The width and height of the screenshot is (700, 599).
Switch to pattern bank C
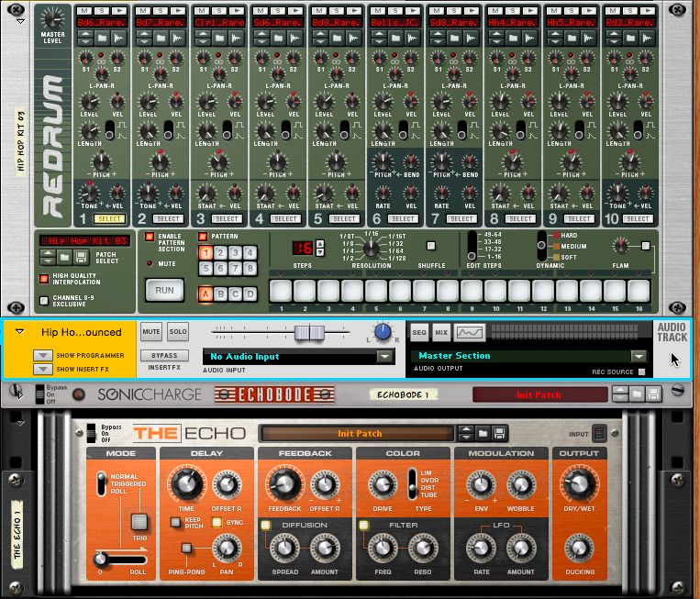[x=235, y=294]
